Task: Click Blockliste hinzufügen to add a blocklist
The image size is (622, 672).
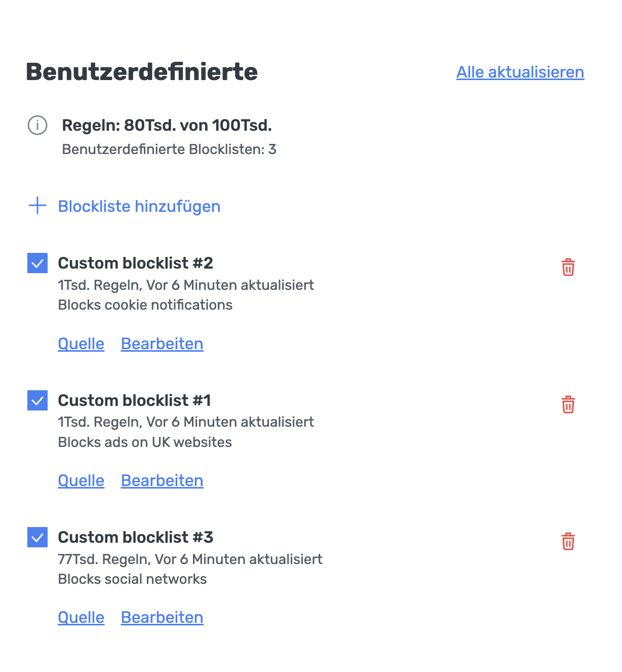Action: pyautogui.click(x=139, y=206)
